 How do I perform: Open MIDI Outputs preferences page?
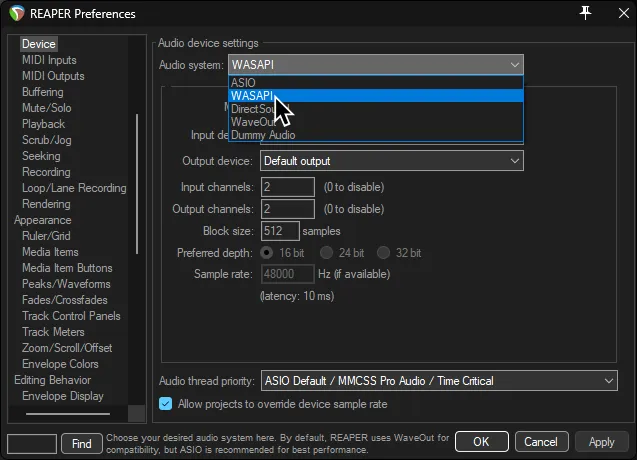coord(53,76)
